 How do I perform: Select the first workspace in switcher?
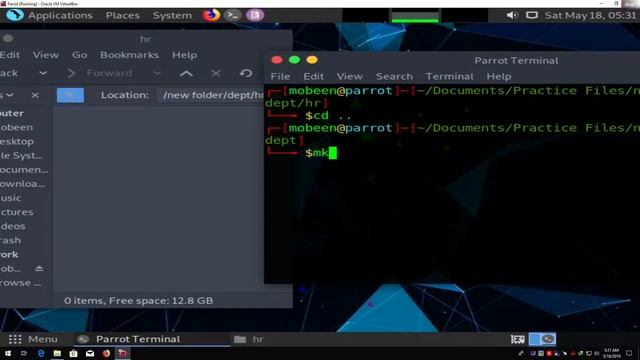pos(535,339)
